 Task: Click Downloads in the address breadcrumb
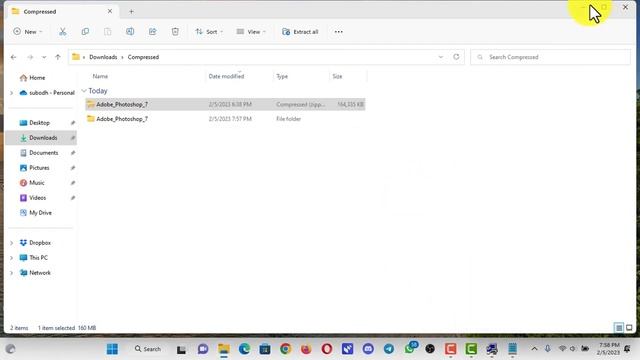pos(103,57)
